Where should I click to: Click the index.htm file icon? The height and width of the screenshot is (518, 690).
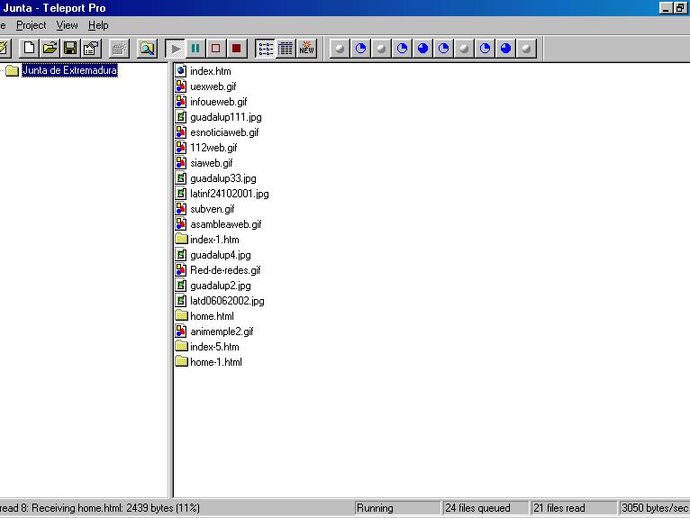pyautogui.click(x=181, y=71)
